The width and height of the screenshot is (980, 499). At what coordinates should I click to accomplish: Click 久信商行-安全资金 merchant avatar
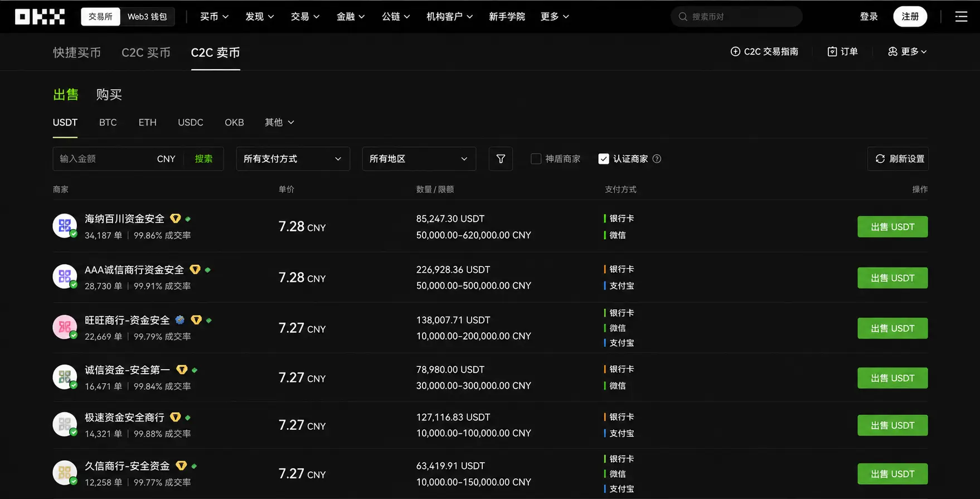[65, 473]
